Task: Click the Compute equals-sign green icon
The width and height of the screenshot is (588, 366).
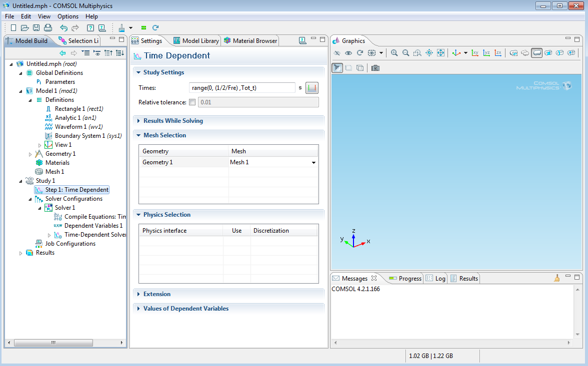Action: [x=143, y=28]
